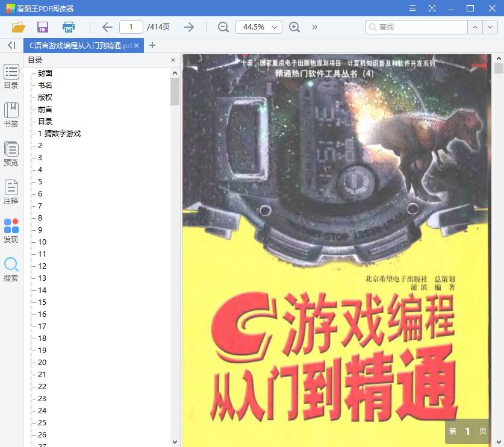The height and width of the screenshot is (447, 504).
Task: Go to the previous page with the left arrow
Action: [107, 27]
